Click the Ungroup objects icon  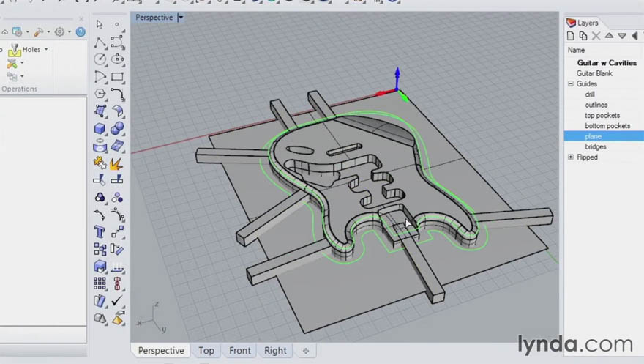pos(118,198)
